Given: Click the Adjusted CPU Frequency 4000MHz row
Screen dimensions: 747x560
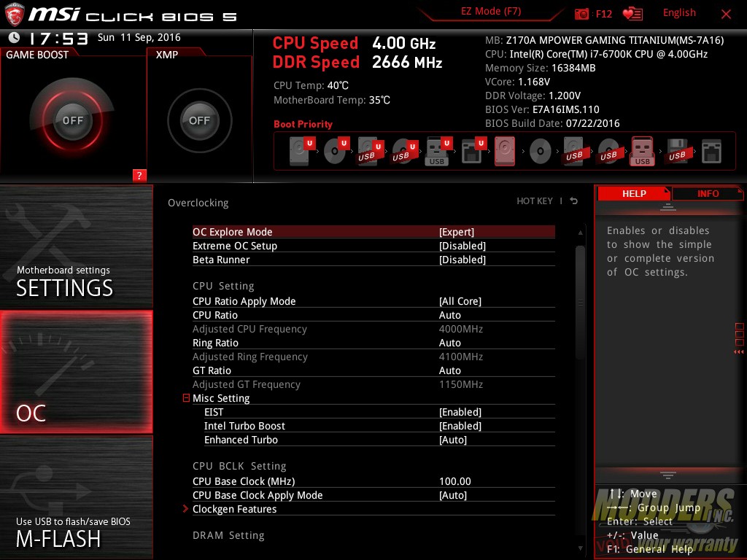Looking at the screenshot, I should [373, 329].
